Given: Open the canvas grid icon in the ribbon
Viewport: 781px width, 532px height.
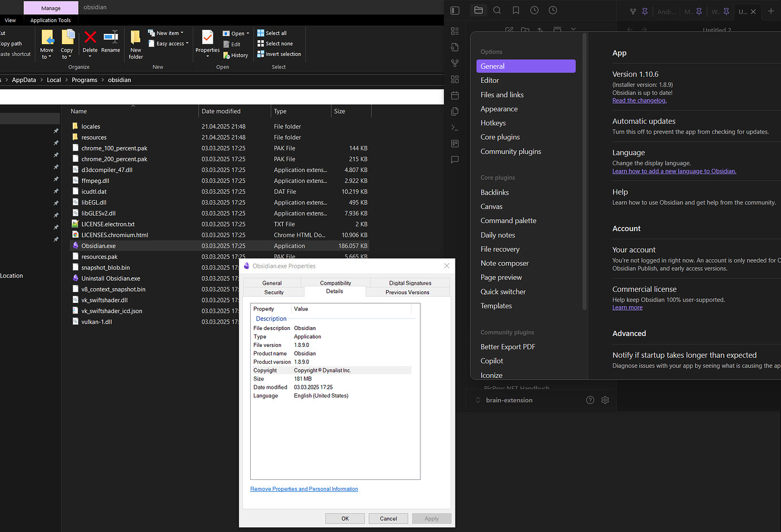Looking at the screenshot, I should pos(454,79).
